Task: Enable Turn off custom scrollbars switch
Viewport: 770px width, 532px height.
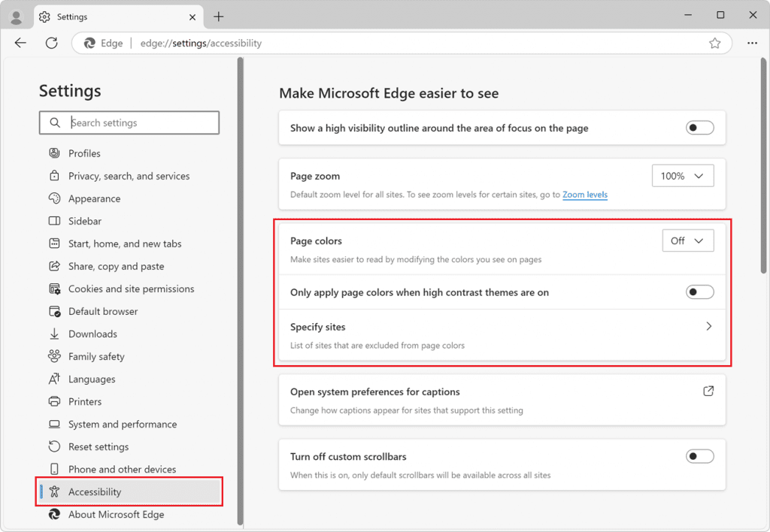Action: click(700, 456)
